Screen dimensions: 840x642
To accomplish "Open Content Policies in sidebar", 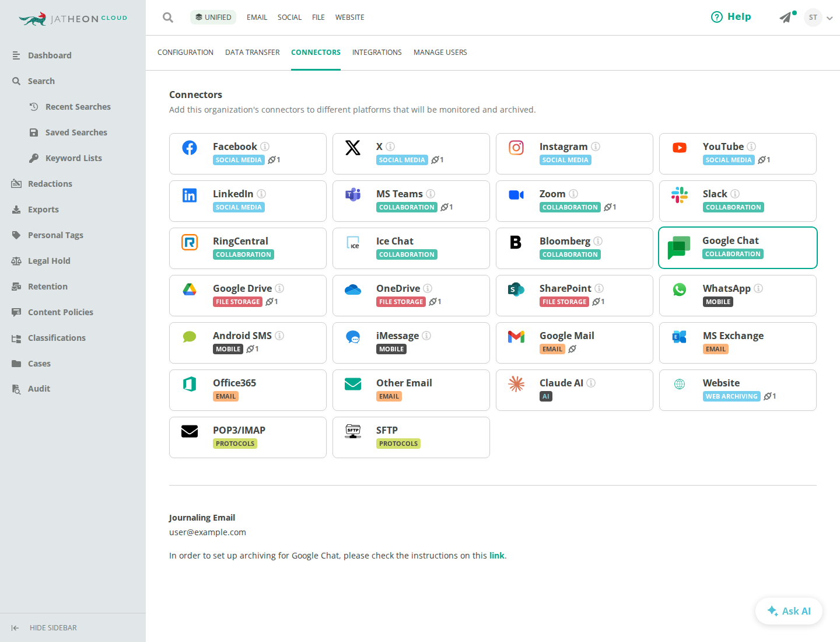I will coord(61,312).
